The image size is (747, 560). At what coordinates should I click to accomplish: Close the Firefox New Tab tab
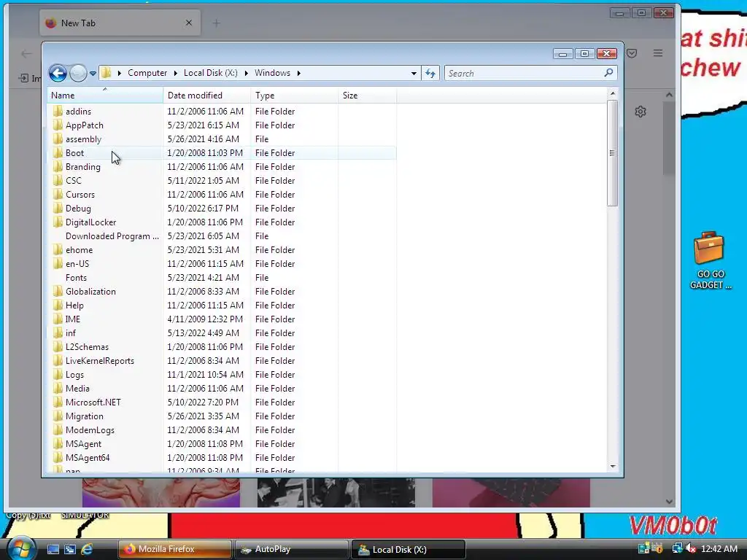click(189, 23)
